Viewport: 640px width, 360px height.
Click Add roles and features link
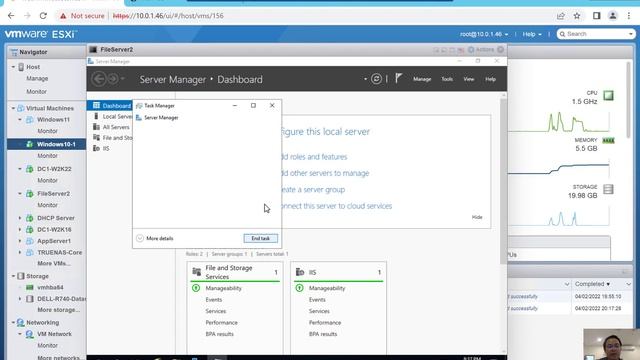tap(314, 157)
